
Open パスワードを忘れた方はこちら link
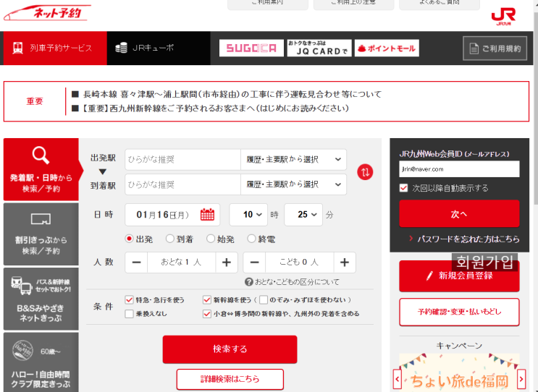(x=468, y=239)
